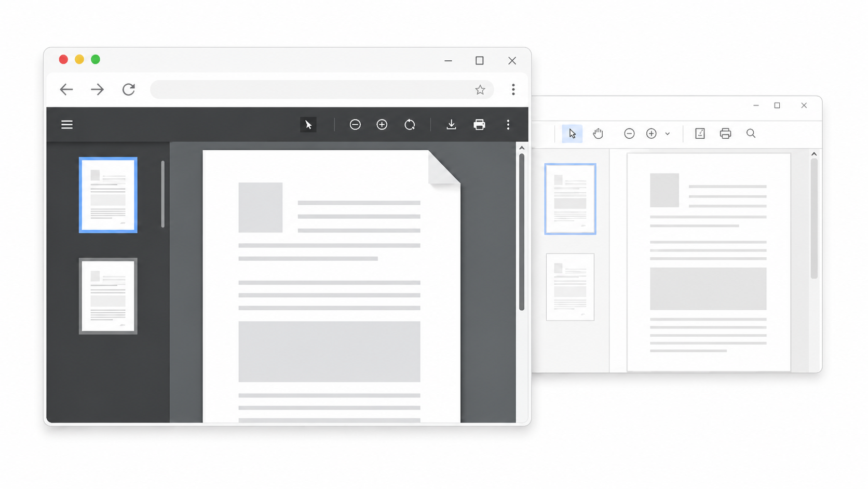Bookmark page with the star icon

[x=480, y=90]
